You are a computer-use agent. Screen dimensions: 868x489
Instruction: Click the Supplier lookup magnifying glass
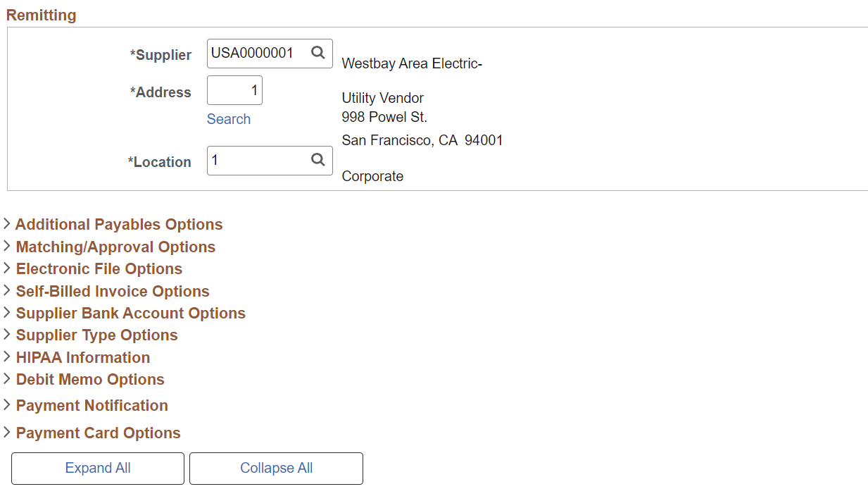317,53
